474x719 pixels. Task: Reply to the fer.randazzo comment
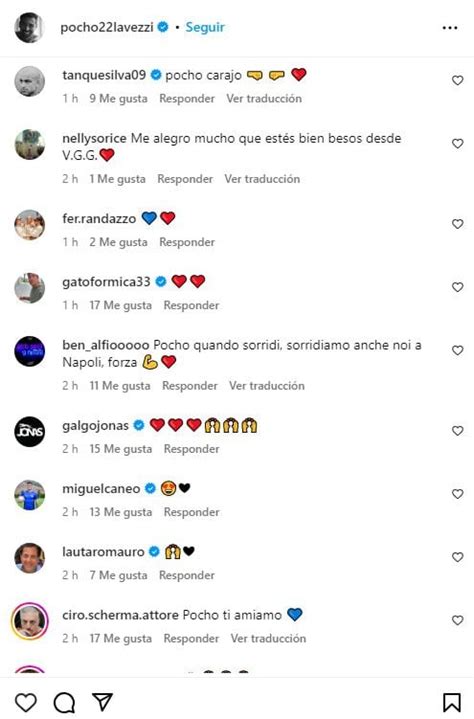click(187, 242)
